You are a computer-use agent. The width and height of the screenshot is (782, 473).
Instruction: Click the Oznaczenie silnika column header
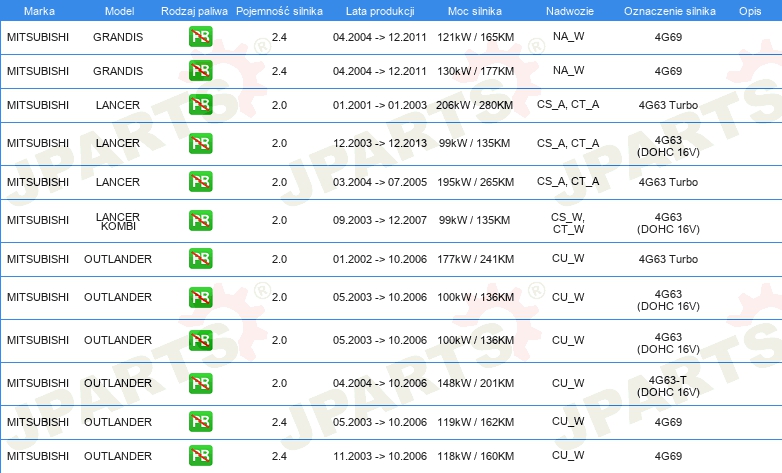point(669,11)
